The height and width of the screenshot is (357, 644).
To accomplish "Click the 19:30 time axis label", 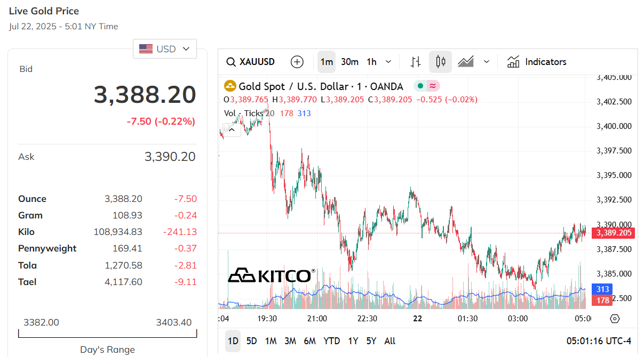I will coord(267,319).
